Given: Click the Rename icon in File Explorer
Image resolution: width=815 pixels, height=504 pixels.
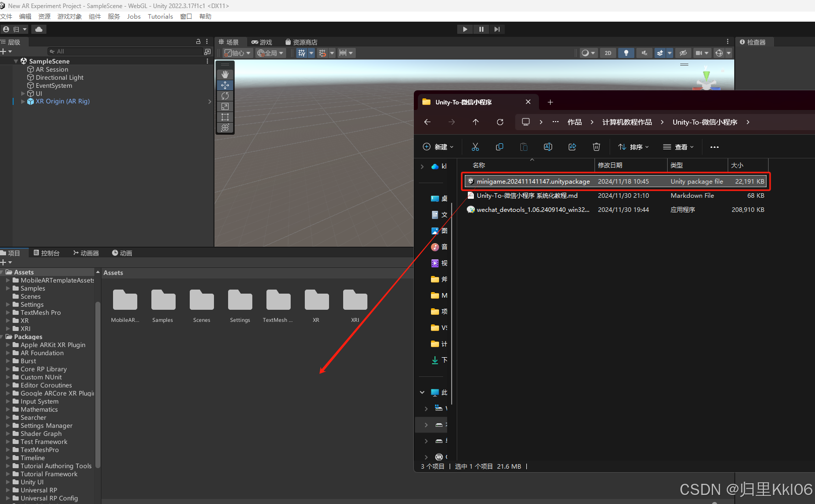Looking at the screenshot, I should [548, 147].
